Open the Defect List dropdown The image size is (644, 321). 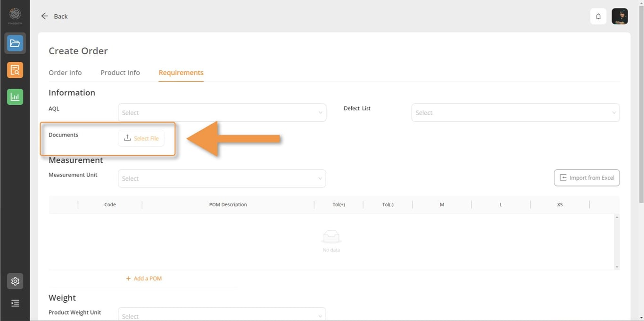click(x=515, y=113)
